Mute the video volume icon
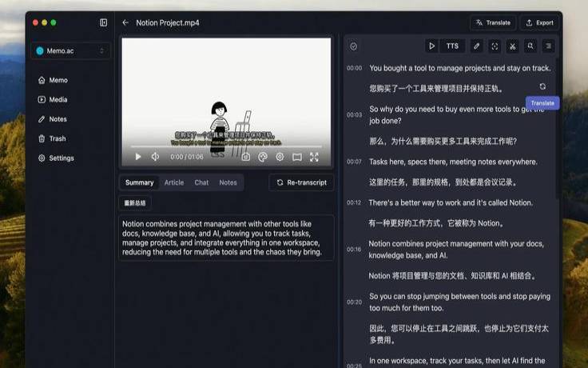 coord(155,157)
